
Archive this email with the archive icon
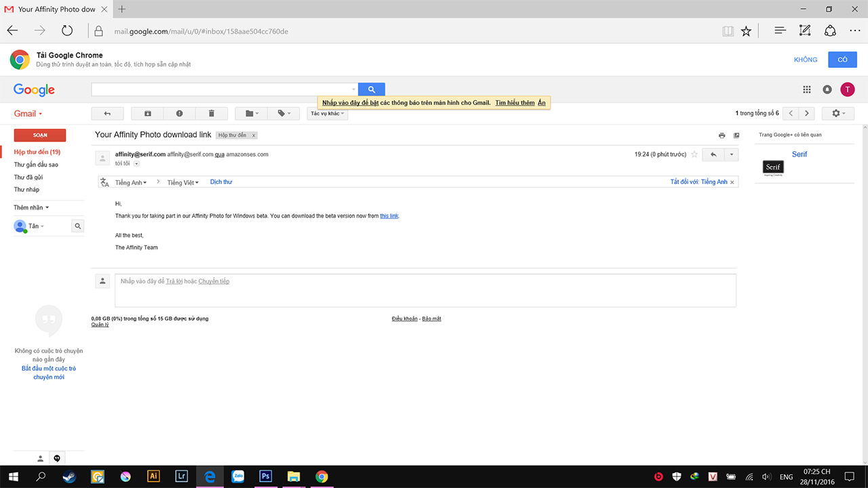pos(148,114)
